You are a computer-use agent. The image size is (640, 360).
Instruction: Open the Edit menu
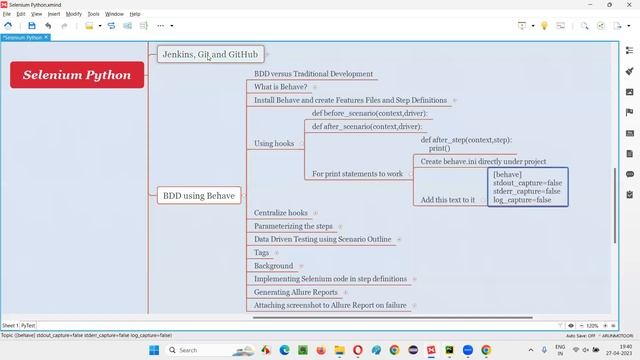[x=21, y=14]
